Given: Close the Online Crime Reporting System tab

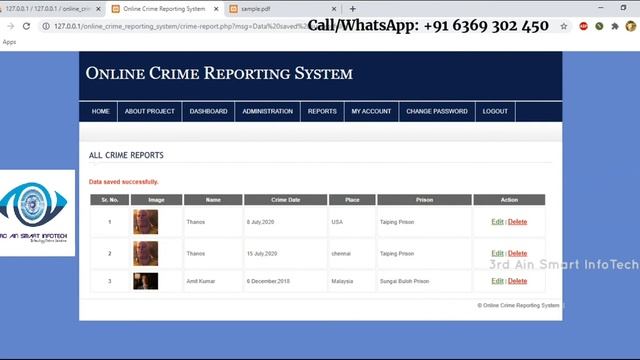Looking at the screenshot, I should [216, 9].
